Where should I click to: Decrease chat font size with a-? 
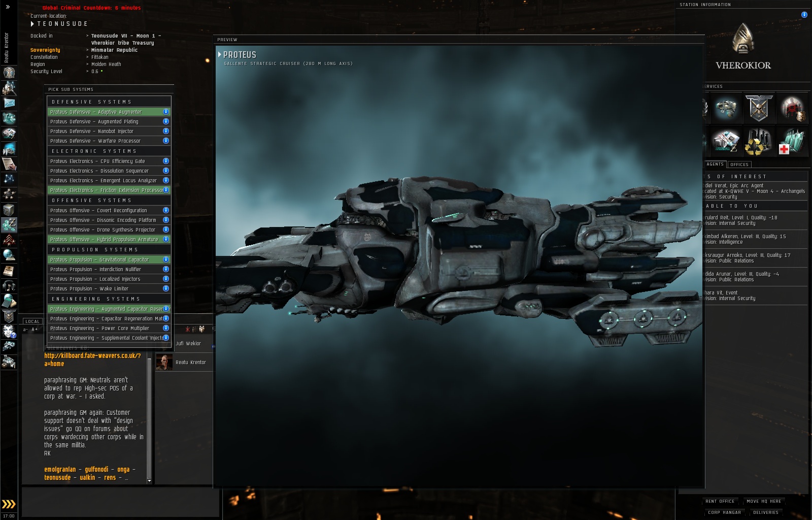[25, 330]
